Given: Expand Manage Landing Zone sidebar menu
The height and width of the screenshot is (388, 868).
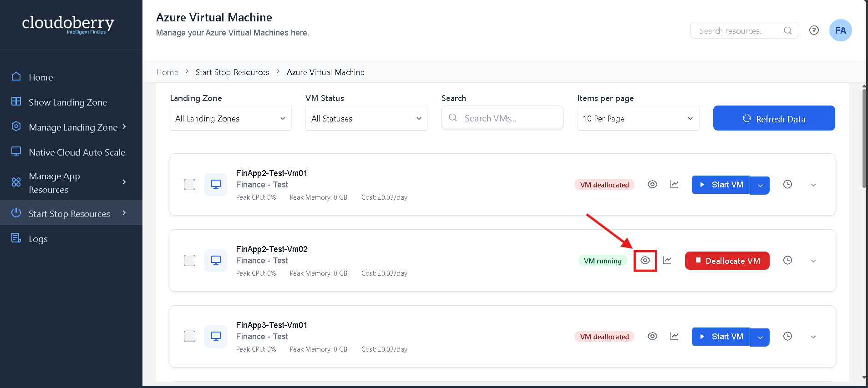Looking at the screenshot, I should [71, 127].
